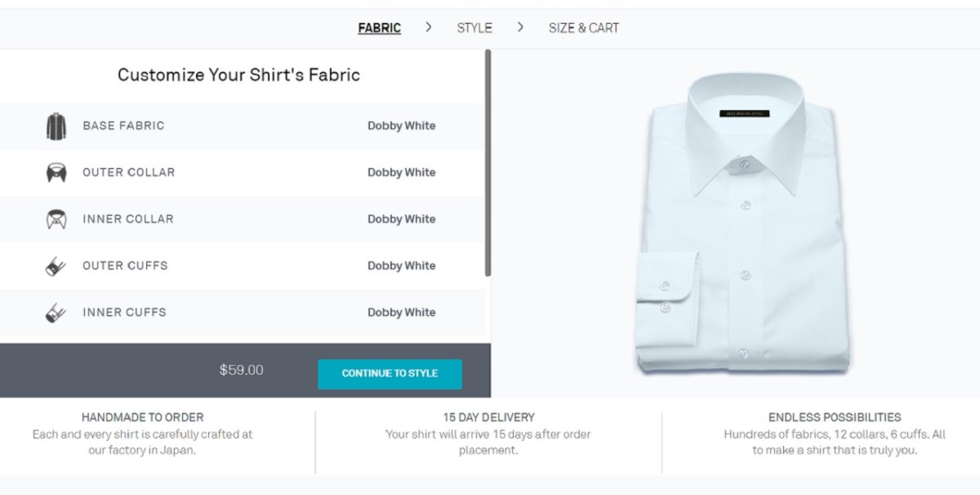
Task: Expand the Inner Collar 'Dobby White' option
Action: tap(401, 219)
